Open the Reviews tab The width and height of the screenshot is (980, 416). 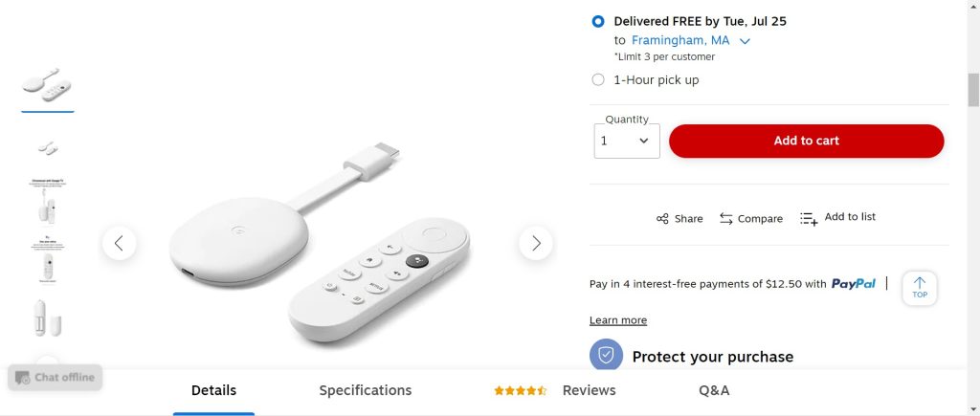click(x=589, y=390)
